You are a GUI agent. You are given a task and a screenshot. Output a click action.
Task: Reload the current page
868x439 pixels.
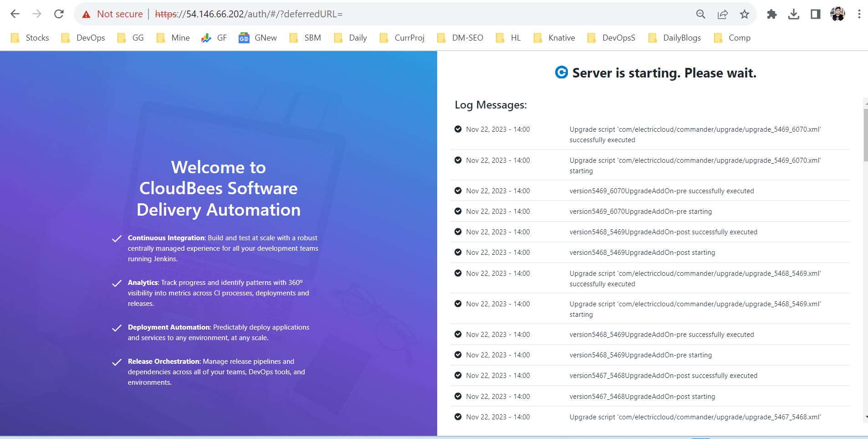pos(59,14)
